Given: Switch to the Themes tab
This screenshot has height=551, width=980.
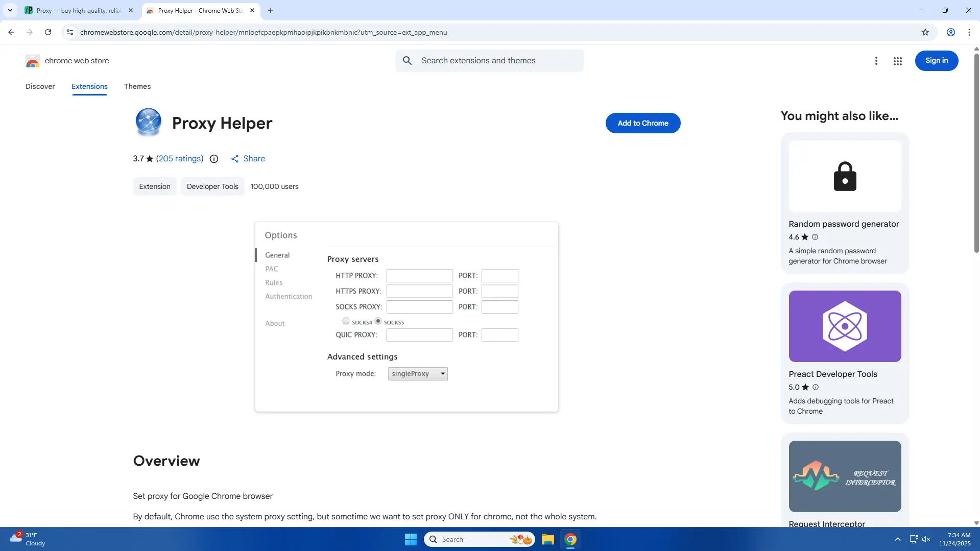Looking at the screenshot, I should click(x=137, y=86).
